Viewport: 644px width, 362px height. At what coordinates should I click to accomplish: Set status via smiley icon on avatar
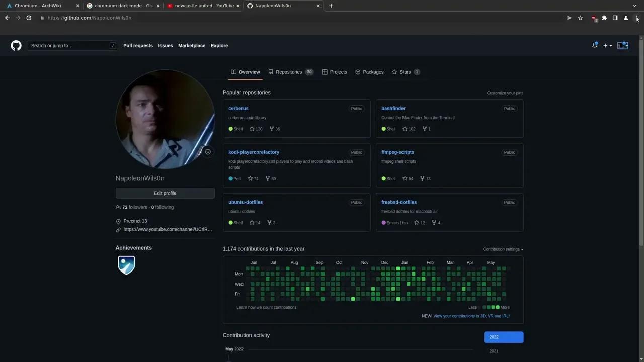coord(208,152)
